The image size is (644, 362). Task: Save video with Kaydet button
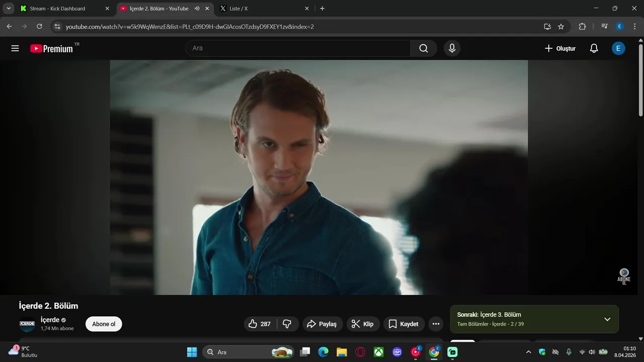404,324
